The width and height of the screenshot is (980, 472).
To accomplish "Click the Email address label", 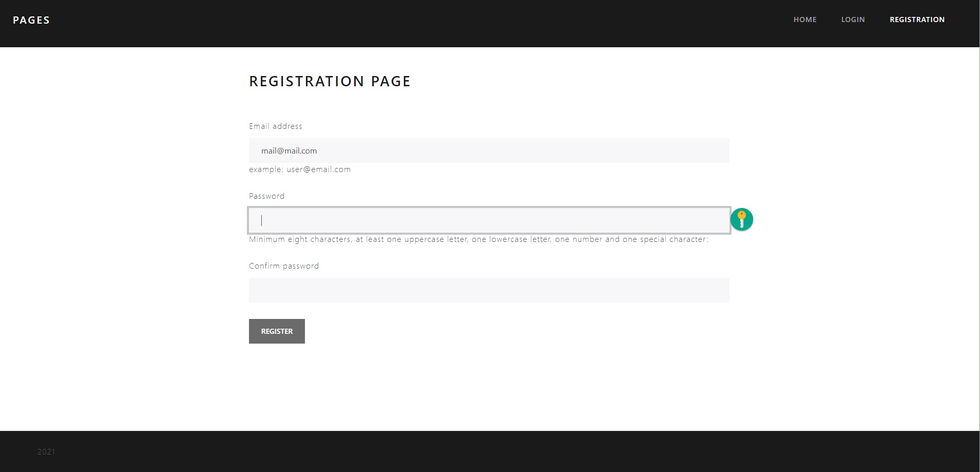I will 275,126.
